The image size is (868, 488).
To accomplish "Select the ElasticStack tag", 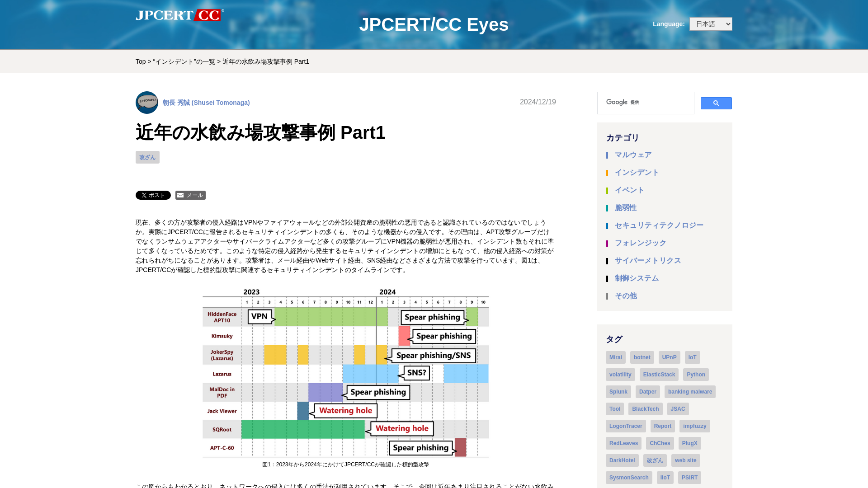I will coord(659,375).
